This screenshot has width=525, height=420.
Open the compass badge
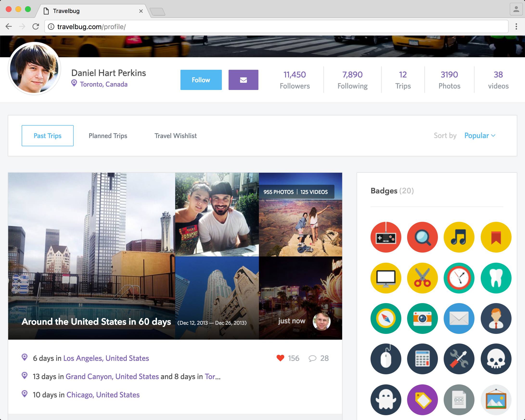(385, 318)
